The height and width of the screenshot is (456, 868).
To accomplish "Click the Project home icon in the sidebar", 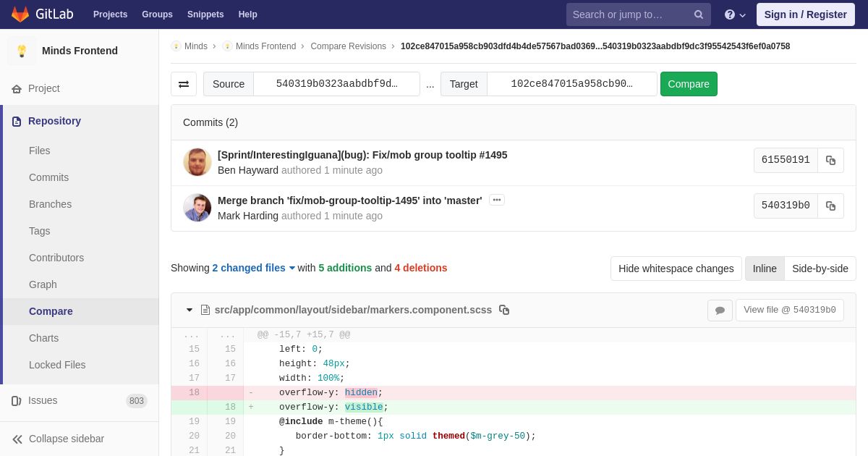I will click(17, 88).
